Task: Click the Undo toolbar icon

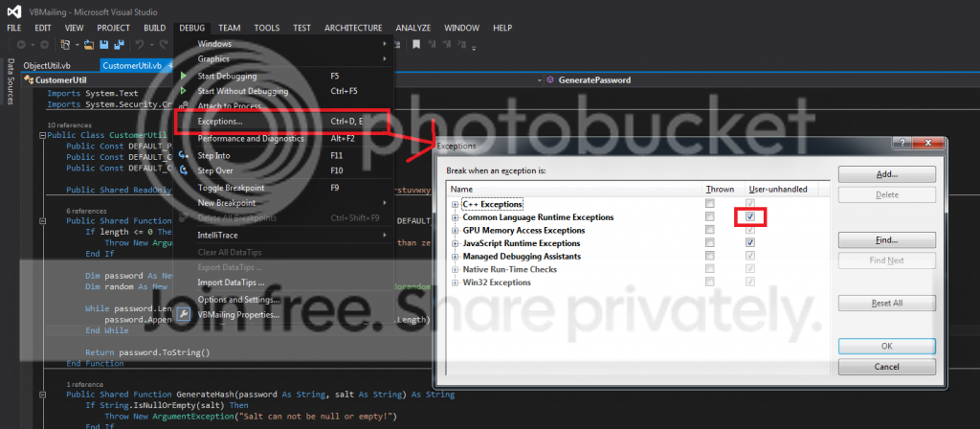Action: click(140, 44)
